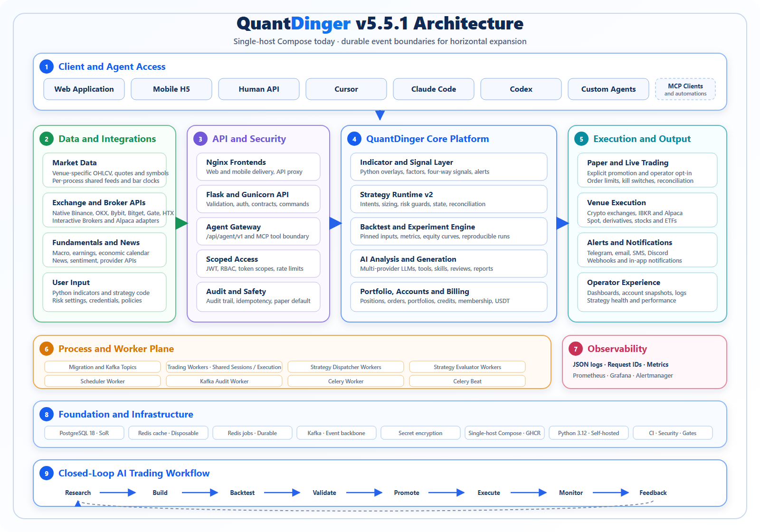760x532 pixels.
Task: Click the Claude Code box
Action: [x=434, y=89]
